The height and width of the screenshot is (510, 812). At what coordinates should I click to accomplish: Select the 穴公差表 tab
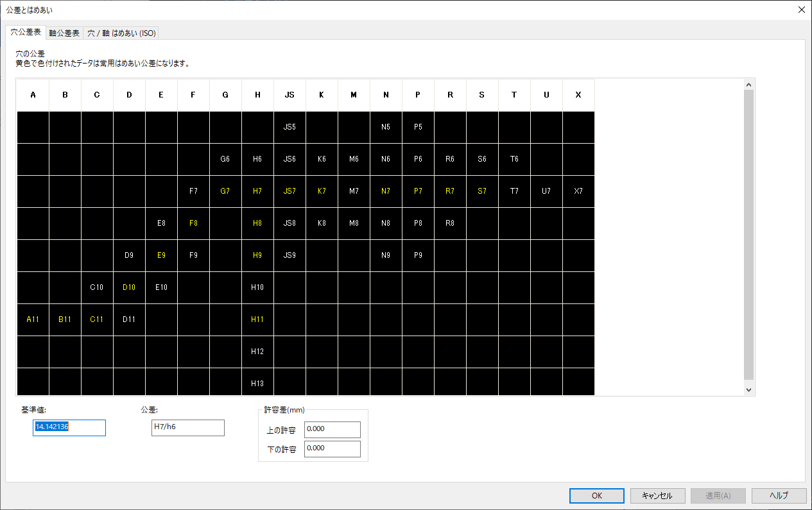[26, 32]
